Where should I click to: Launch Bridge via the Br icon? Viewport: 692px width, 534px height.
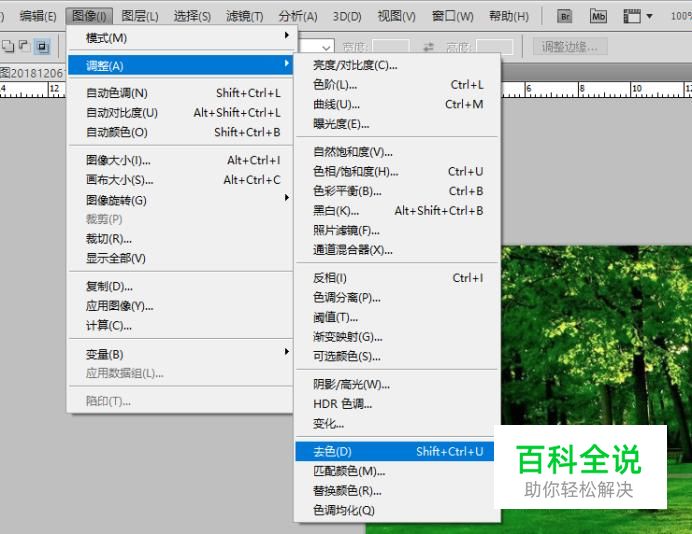[565, 16]
